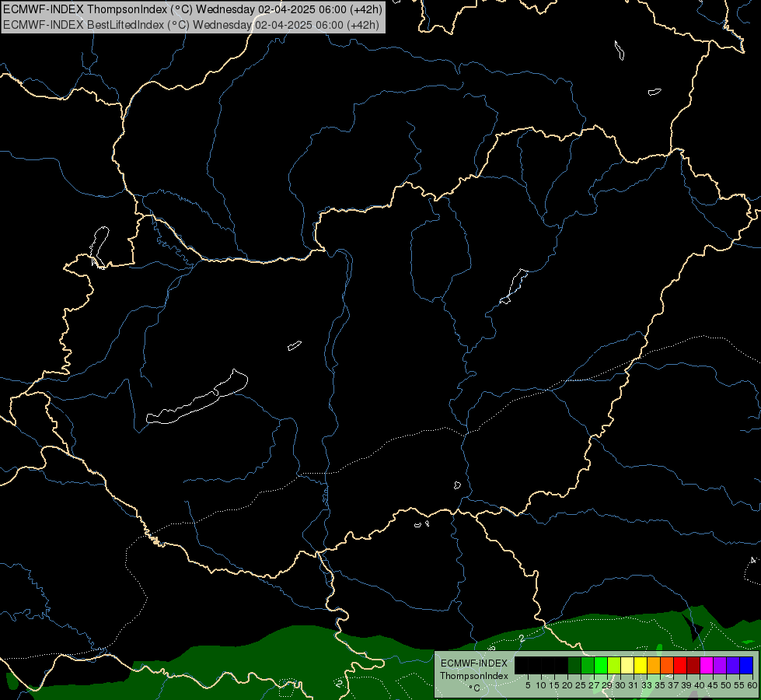Select the yellow-green 29–30 legend swatch
The width and height of the screenshot is (761, 700).
click(614, 665)
